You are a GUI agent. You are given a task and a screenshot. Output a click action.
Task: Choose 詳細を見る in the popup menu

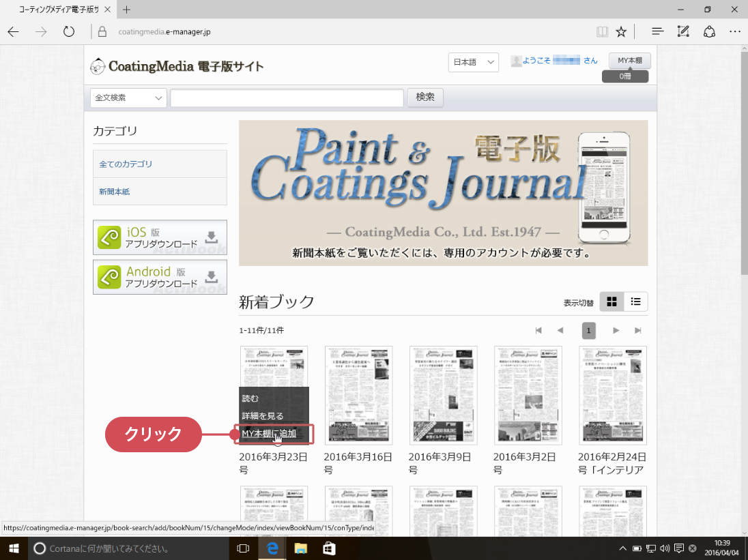[263, 415]
